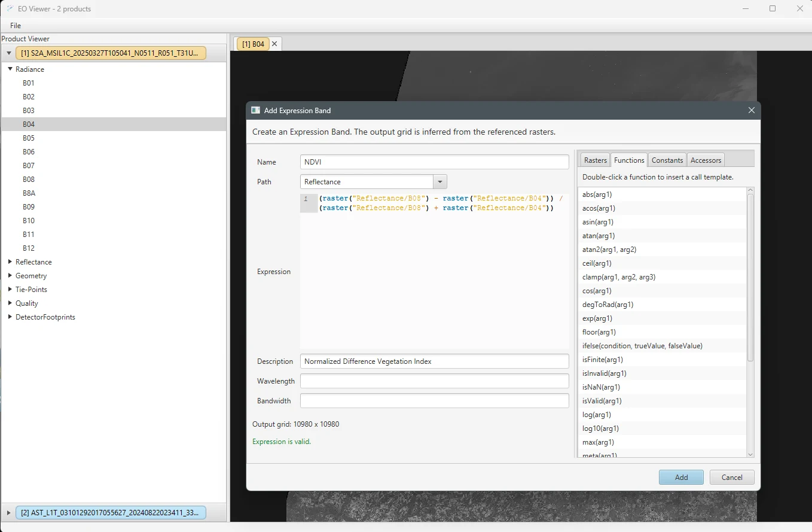Close the [1] B04 tab

(x=275, y=44)
